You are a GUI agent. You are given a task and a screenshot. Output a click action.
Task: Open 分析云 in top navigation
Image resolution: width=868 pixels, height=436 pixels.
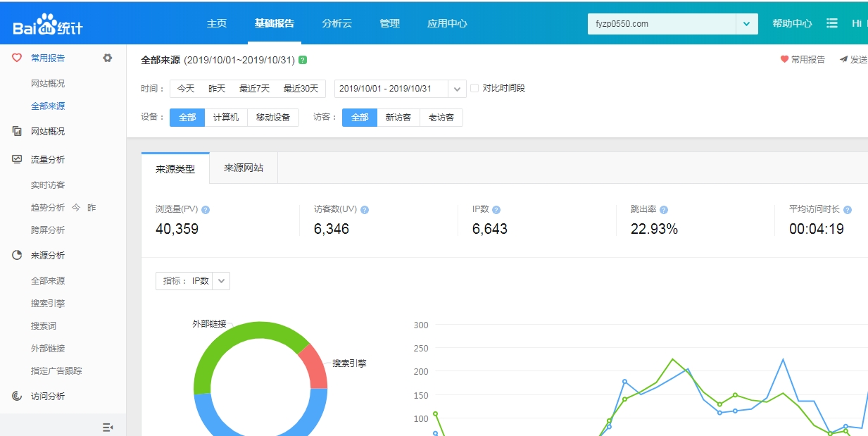(336, 23)
